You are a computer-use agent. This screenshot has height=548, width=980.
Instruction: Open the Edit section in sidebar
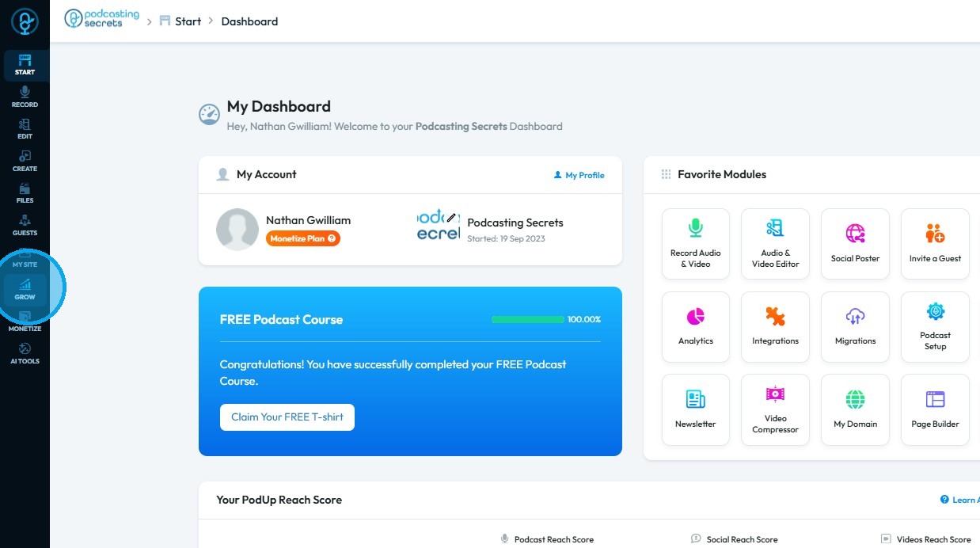coord(25,129)
